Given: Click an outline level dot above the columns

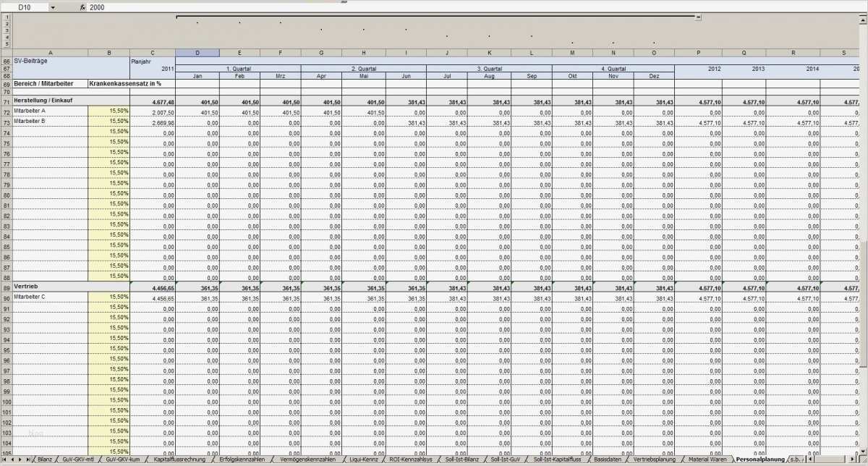Looking at the screenshot, I should 197,22.
